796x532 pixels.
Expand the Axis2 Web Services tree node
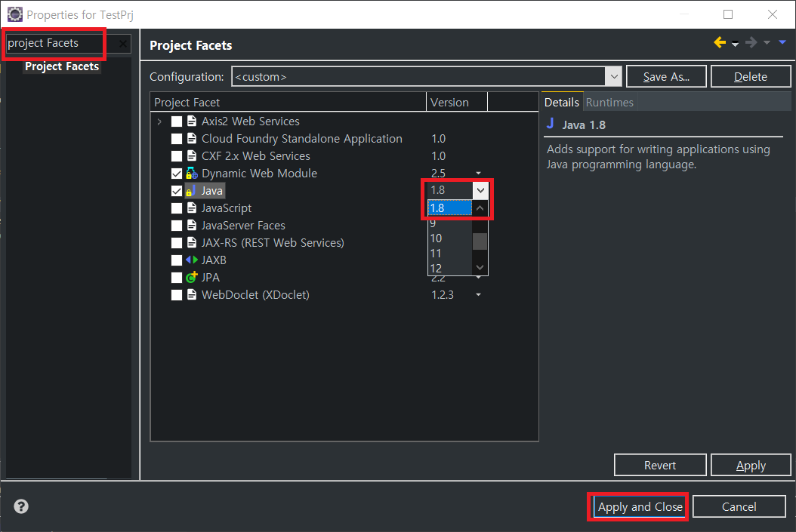(159, 121)
